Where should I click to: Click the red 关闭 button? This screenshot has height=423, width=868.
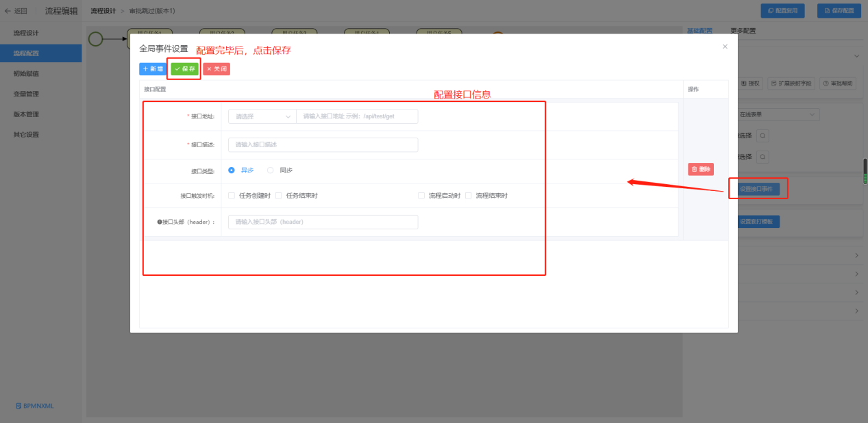(216, 69)
